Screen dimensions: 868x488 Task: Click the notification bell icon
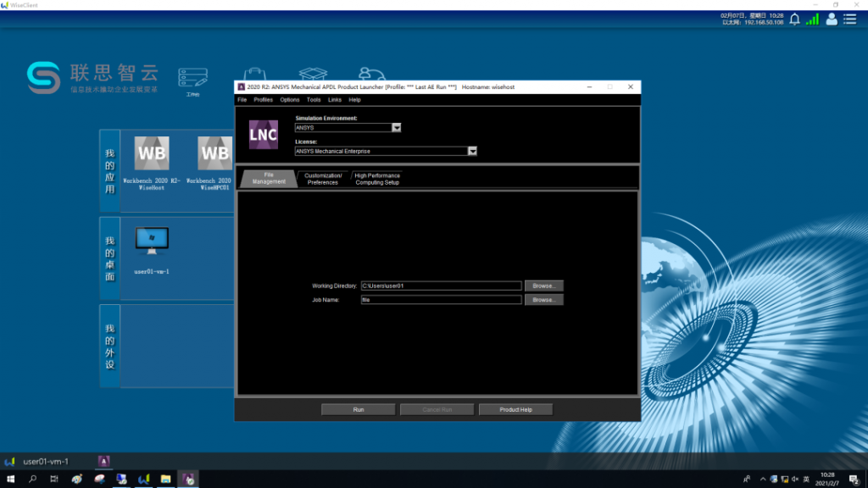pyautogui.click(x=794, y=19)
